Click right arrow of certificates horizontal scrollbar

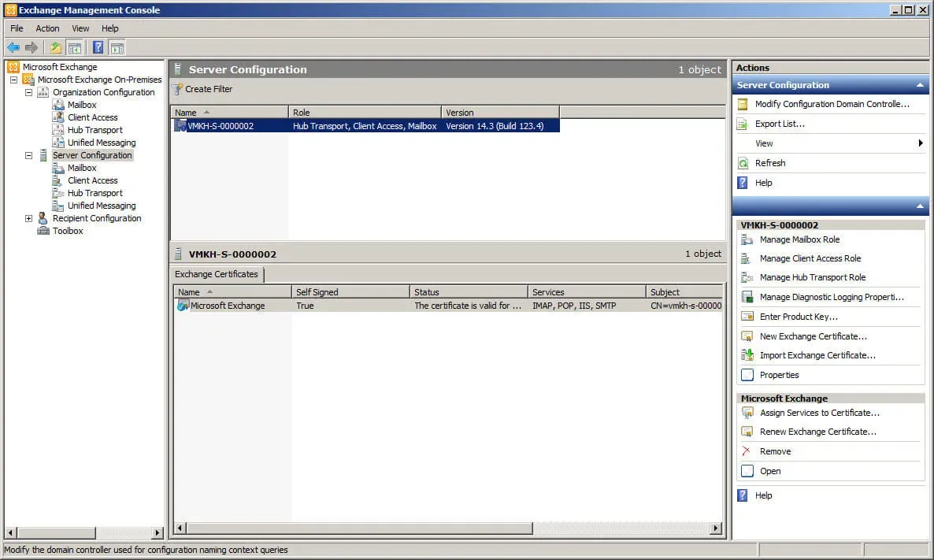(716, 528)
